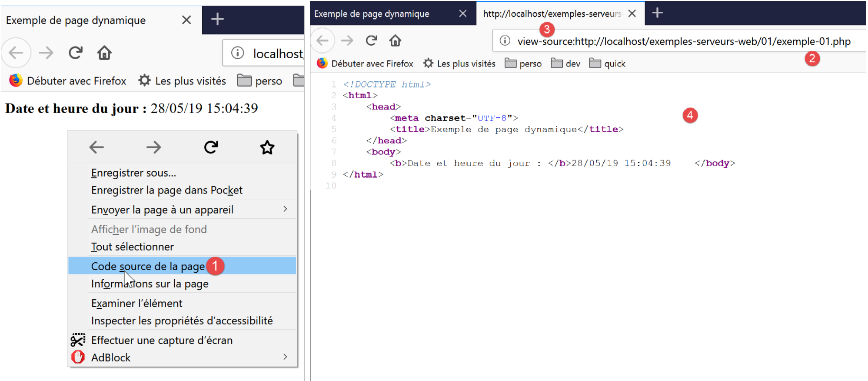Reload the page in the left browser window

76,53
